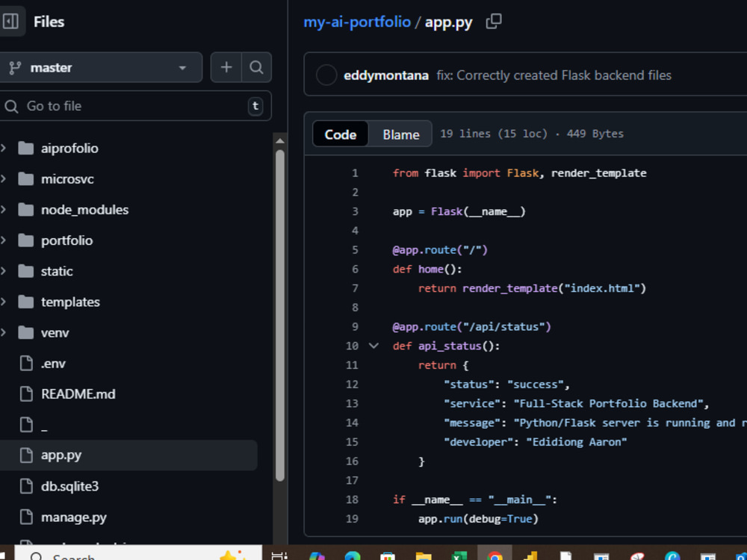Click the '"status": "success",' code line
This screenshot has width=747, height=560.
click(507, 385)
